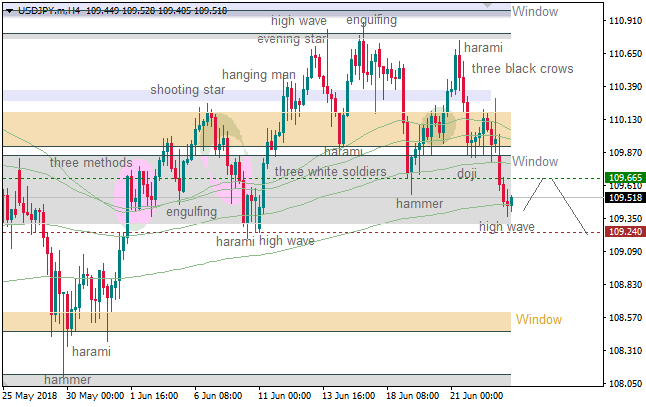This screenshot has width=646, height=407.
Task: Select the "hanging man" pattern label
Action: click(x=258, y=75)
